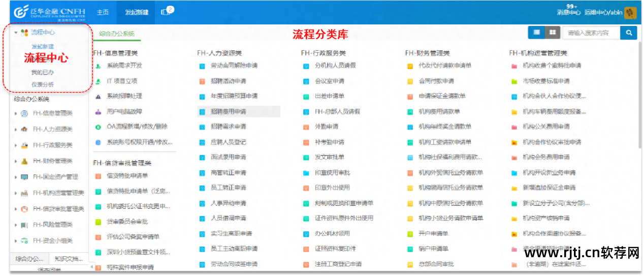This screenshot has width=644, height=276.
Task: Click the 印章使用审批 folder icon
Action: 306,173
